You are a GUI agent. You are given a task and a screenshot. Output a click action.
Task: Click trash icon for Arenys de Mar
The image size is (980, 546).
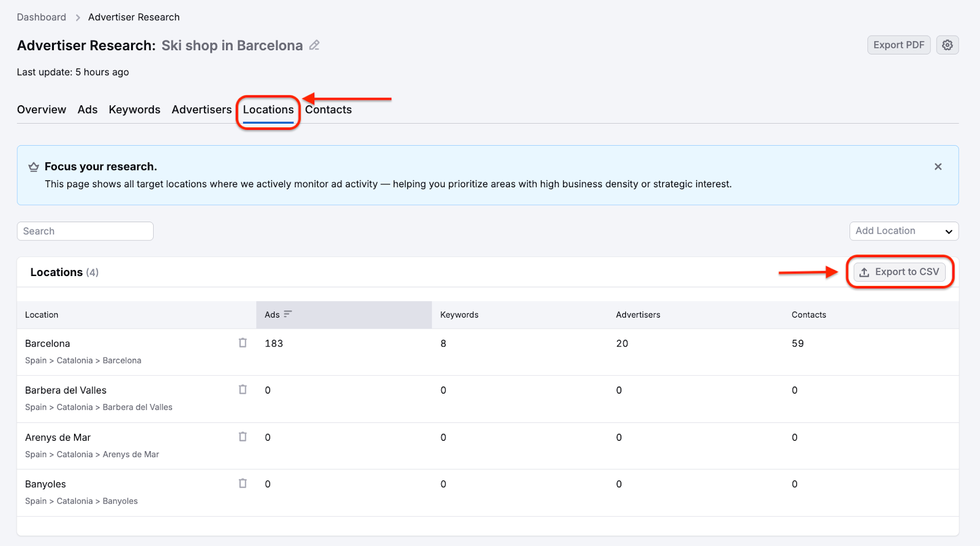pos(243,436)
